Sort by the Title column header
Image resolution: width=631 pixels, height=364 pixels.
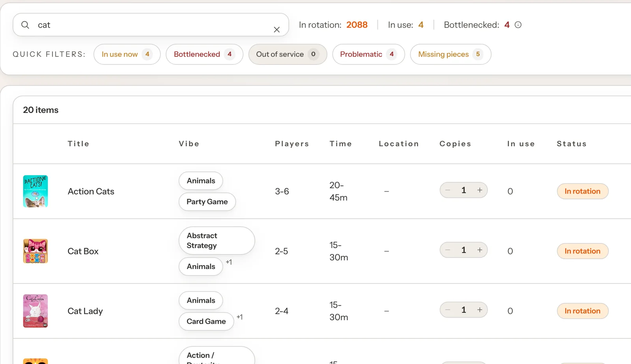point(78,144)
